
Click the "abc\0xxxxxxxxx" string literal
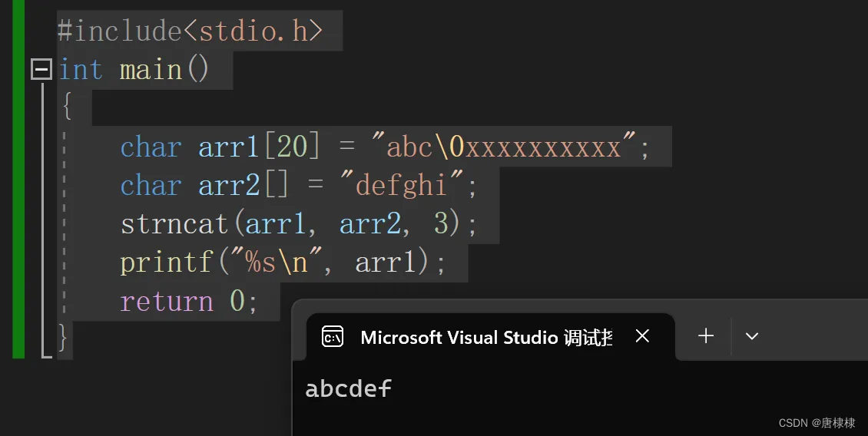tap(504, 146)
